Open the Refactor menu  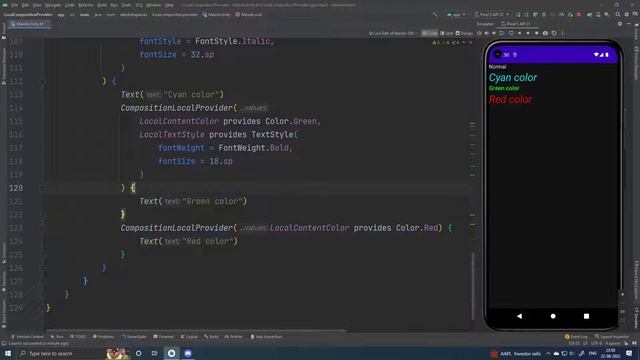(86, 5)
